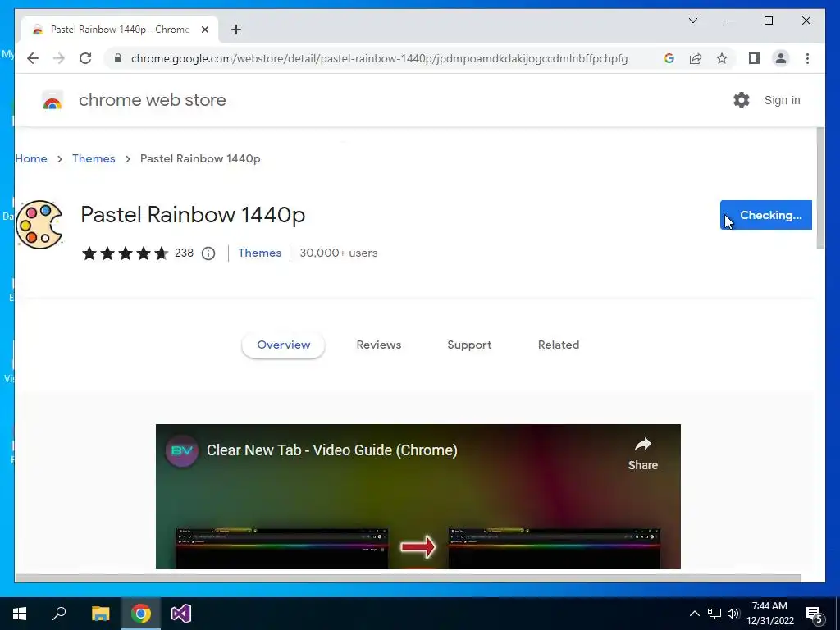Open the 238 ratings count
The width and height of the screenshot is (840, 630).
point(184,253)
